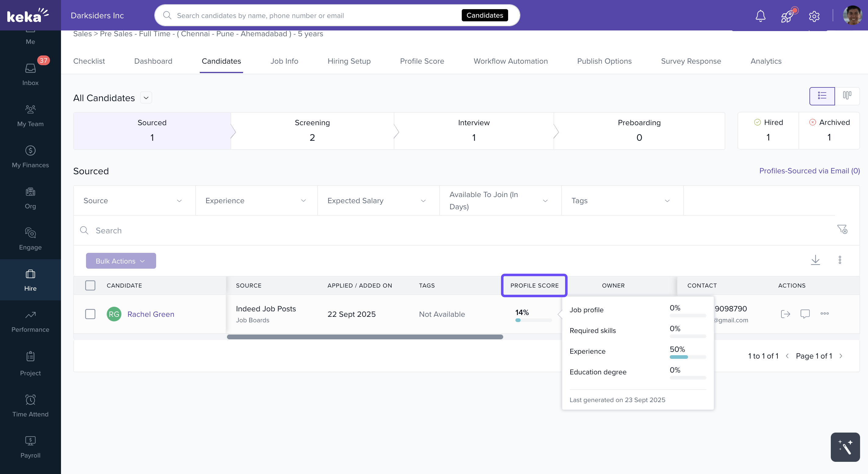Check the Rachel Green row checkbox
The height and width of the screenshot is (474, 868).
90,314
